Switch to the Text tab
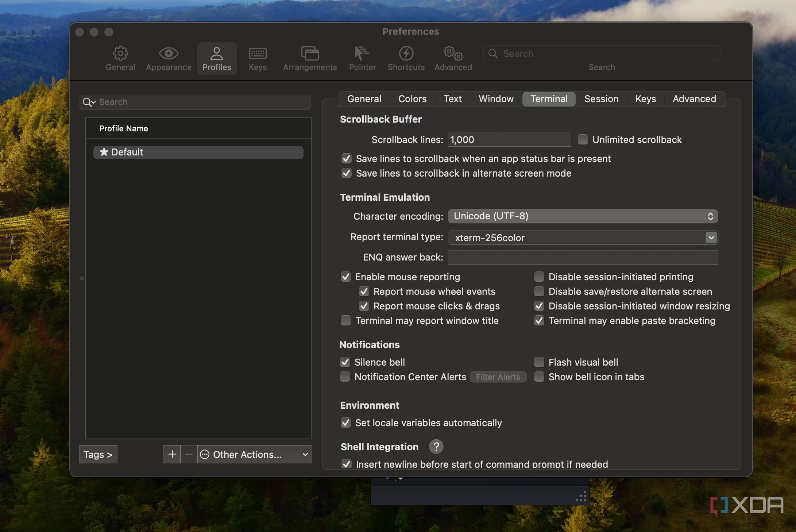 click(452, 99)
